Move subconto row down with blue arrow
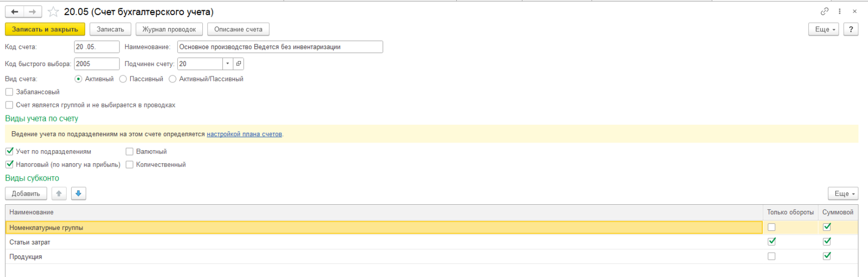The image size is (868, 277). pyautogui.click(x=79, y=194)
